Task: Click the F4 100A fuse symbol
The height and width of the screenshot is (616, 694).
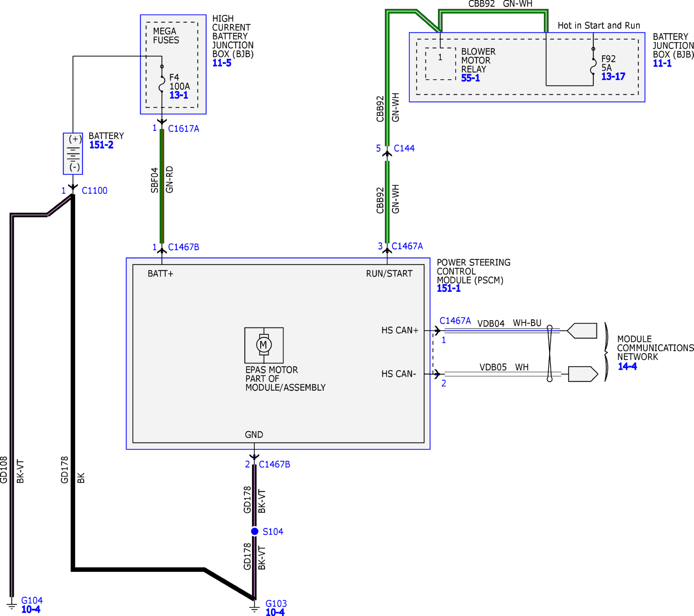Action: tap(162, 79)
